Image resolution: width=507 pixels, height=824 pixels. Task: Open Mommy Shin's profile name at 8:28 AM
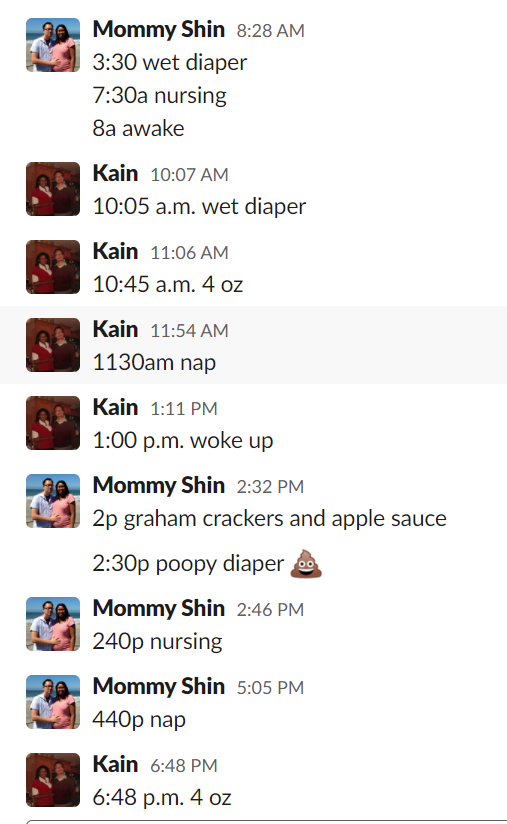point(159,29)
